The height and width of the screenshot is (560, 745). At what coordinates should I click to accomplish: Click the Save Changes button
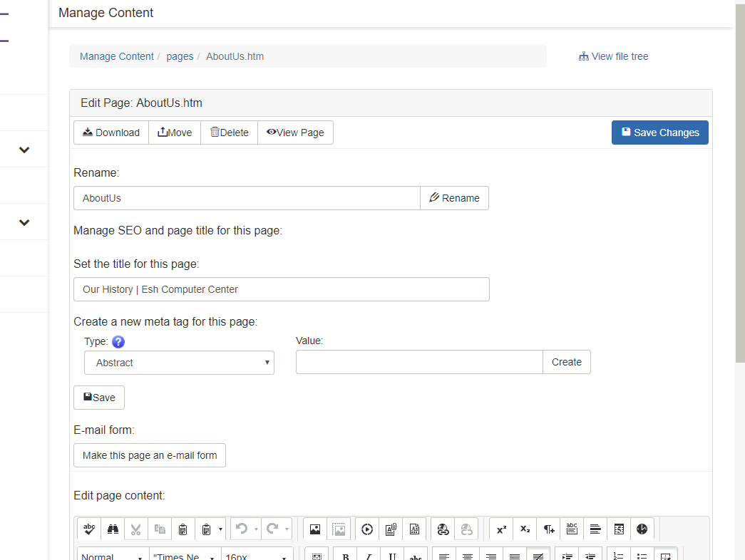(x=659, y=133)
